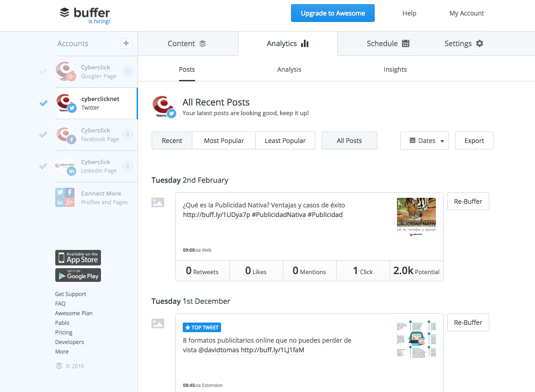
Task: Open the Google Play download badge
Action: 78,275
